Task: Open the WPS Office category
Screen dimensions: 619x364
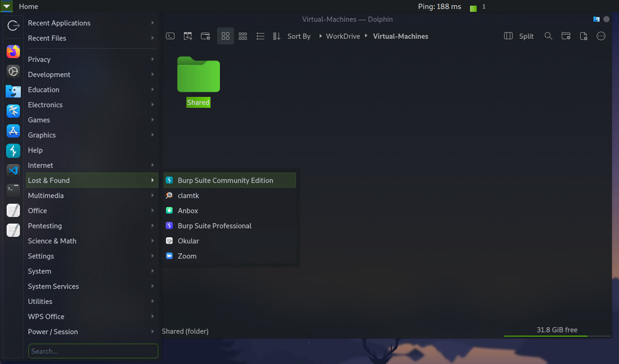Action: pos(92,316)
